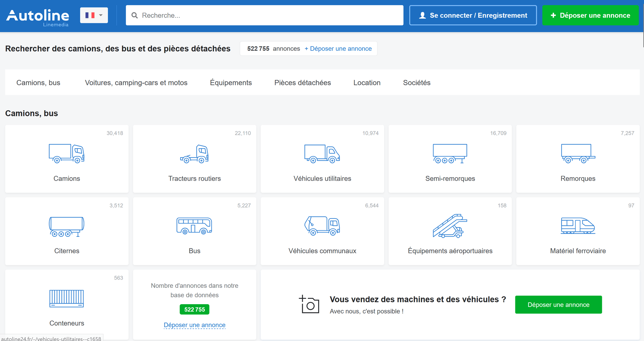The image size is (644, 341).
Task: Select the Conteneurs container icon
Action: click(67, 298)
